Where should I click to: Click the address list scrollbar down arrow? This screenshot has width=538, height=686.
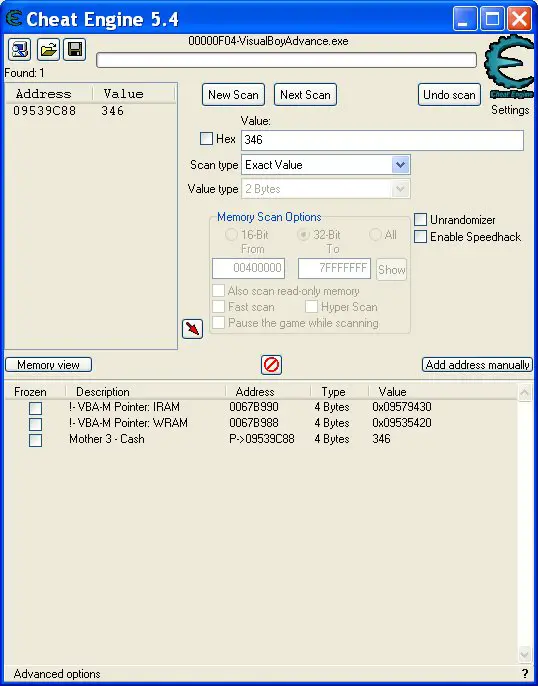524,654
